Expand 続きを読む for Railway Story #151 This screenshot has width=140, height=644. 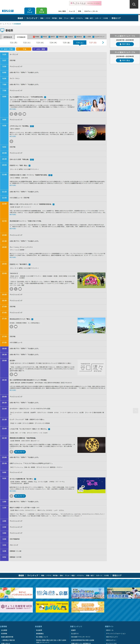click(x=13, y=257)
